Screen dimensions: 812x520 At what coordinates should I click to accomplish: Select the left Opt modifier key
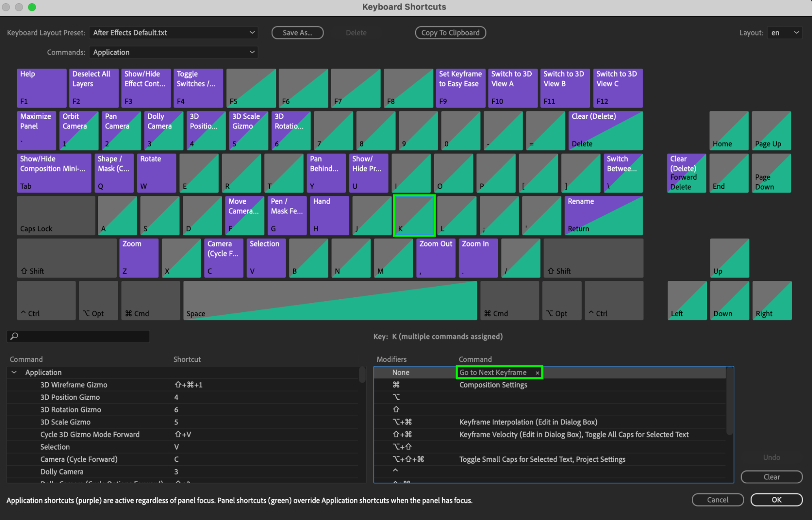tap(98, 300)
